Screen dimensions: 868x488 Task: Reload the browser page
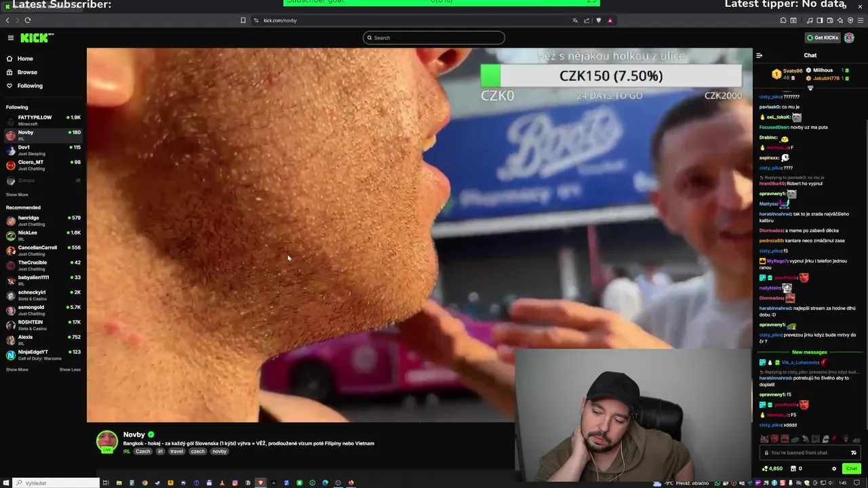pyautogui.click(x=28, y=20)
